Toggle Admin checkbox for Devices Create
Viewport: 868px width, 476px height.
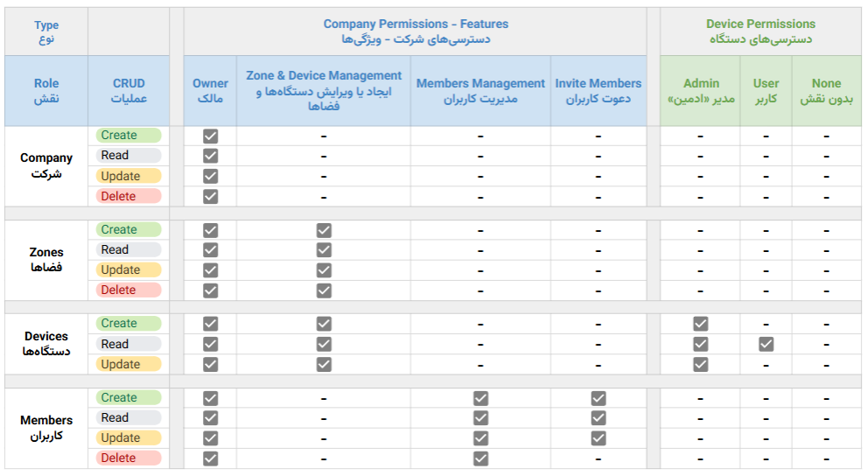pos(700,324)
